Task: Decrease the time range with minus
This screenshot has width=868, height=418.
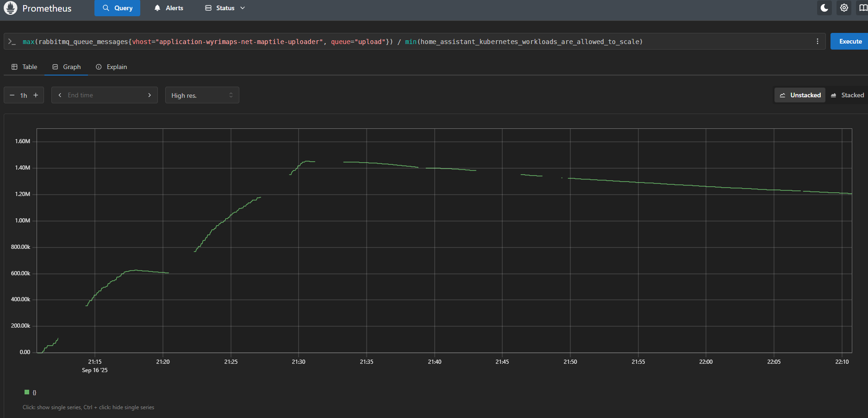Action: [x=12, y=95]
